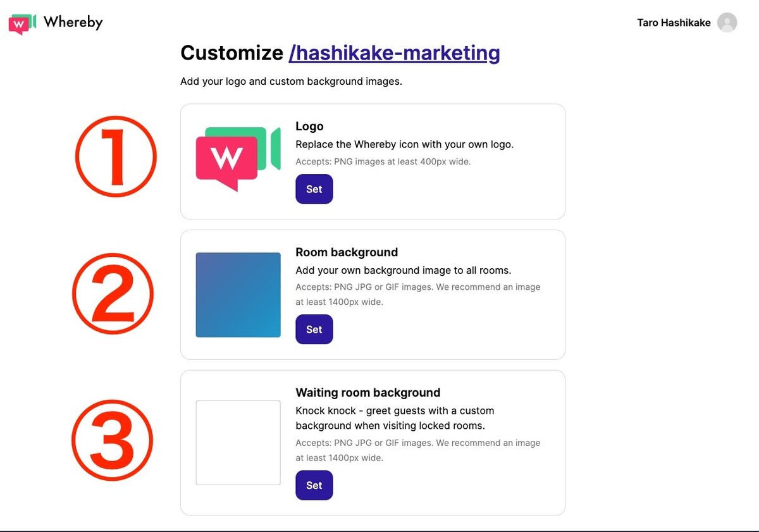Set the room background image
This screenshot has width=759, height=532.
click(314, 330)
